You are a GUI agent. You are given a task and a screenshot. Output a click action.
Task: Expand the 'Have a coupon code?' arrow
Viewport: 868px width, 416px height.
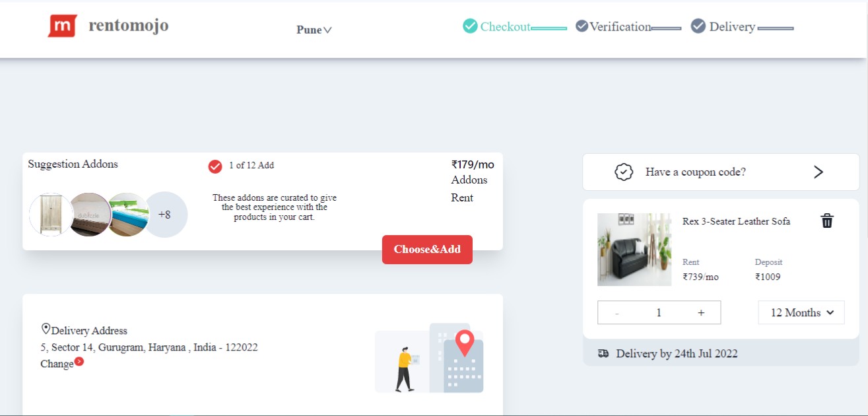(x=818, y=172)
